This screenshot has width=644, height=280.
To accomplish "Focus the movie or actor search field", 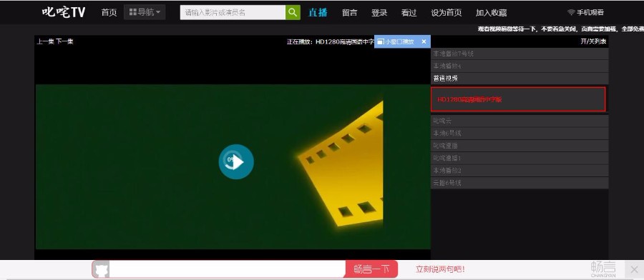I will 233,12.
